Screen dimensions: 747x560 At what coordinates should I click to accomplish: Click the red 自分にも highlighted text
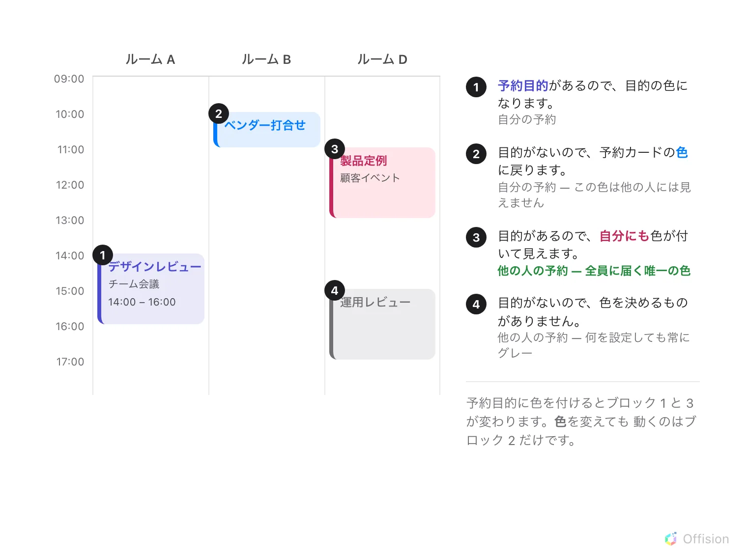(625, 236)
